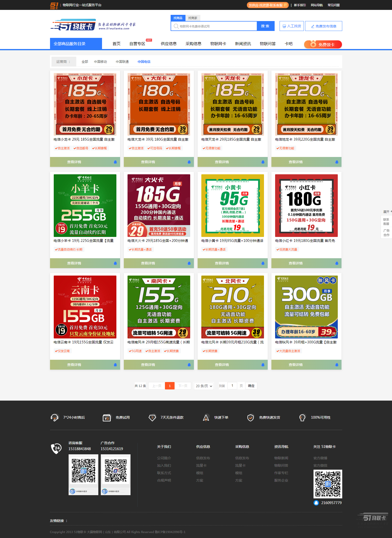Click the 电信小黄卡 product thumbnail
This screenshot has height=538, width=392.
tap(233, 206)
